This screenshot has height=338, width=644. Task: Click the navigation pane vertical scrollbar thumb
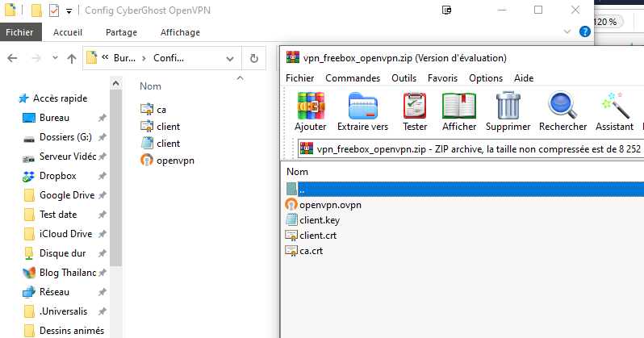[116, 177]
